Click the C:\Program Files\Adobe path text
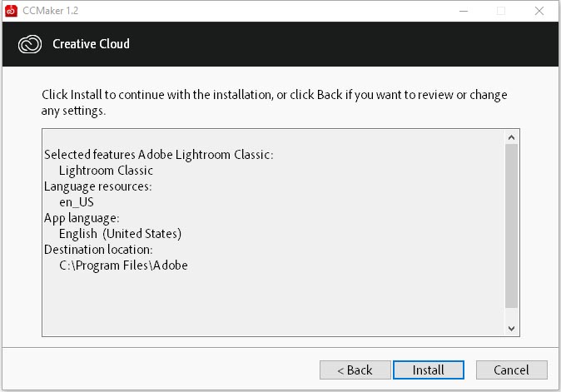The height and width of the screenshot is (392, 561). pyautogui.click(x=123, y=265)
